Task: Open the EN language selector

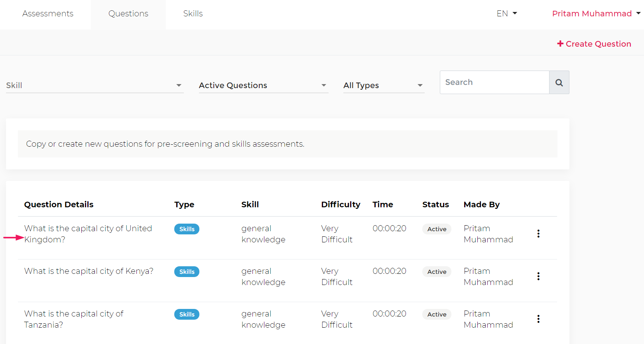Action: [506, 14]
